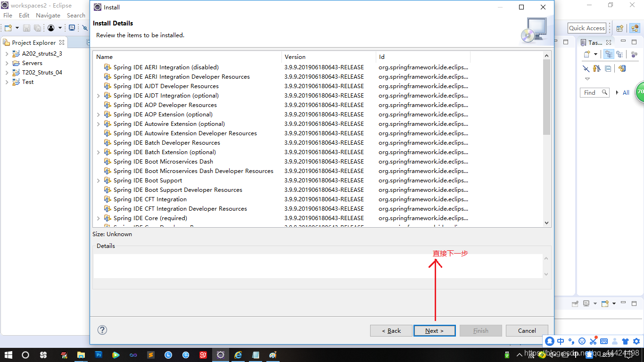Click the IME settings gear icon

click(x=636, y=341)
